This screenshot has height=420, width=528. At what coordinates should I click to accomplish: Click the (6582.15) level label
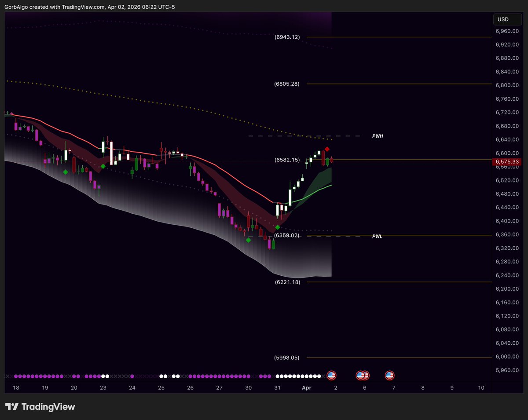point(287,160)
